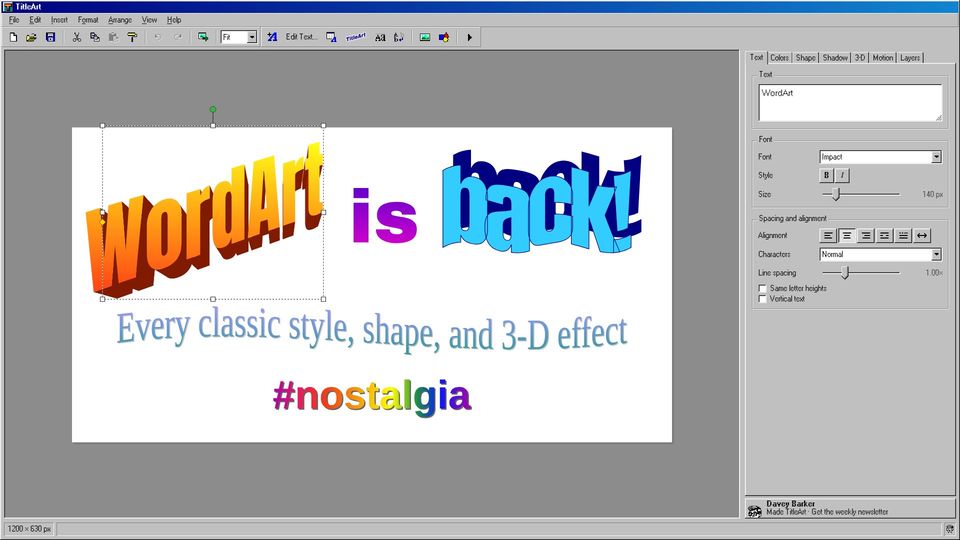Viewport: 960px width, 540px height.
Task: Choose the stretch justify double-arrow button
Action: click(922, 236)
